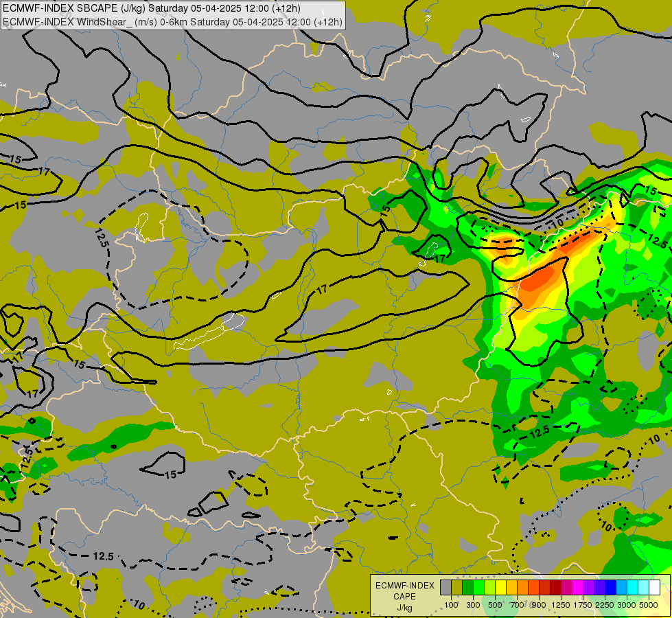
Task: Click the legend value 1750
Action: click(583, 605)
